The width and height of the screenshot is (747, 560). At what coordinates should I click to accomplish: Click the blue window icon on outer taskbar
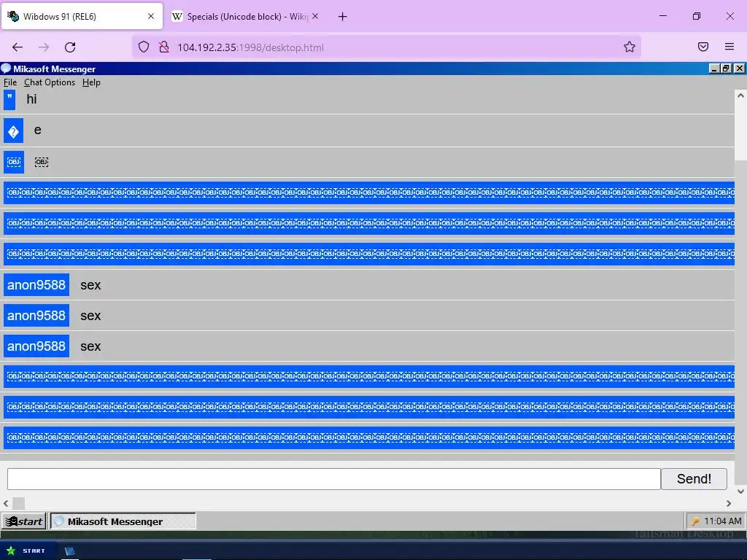(70, 551)
